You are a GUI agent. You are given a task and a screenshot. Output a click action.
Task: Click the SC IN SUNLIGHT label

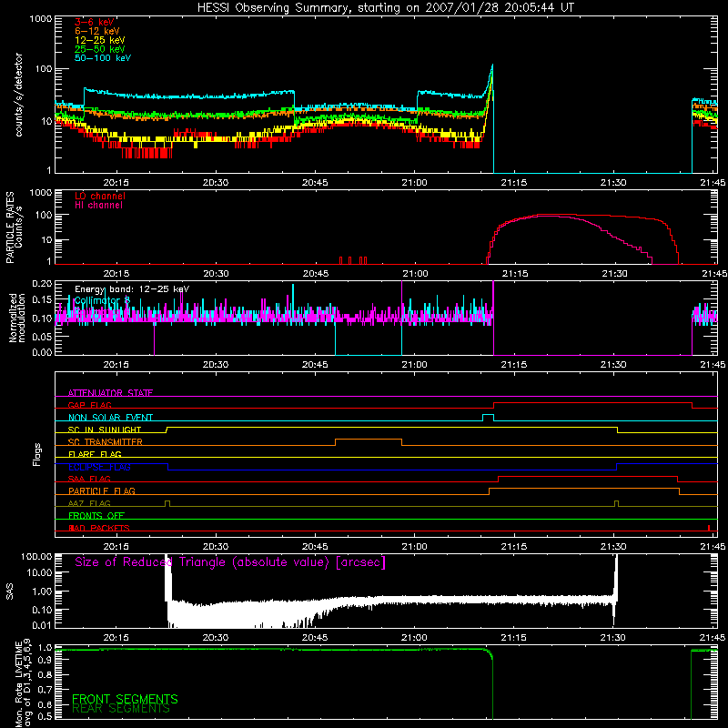pyautogui.click(x=105, y=430)
